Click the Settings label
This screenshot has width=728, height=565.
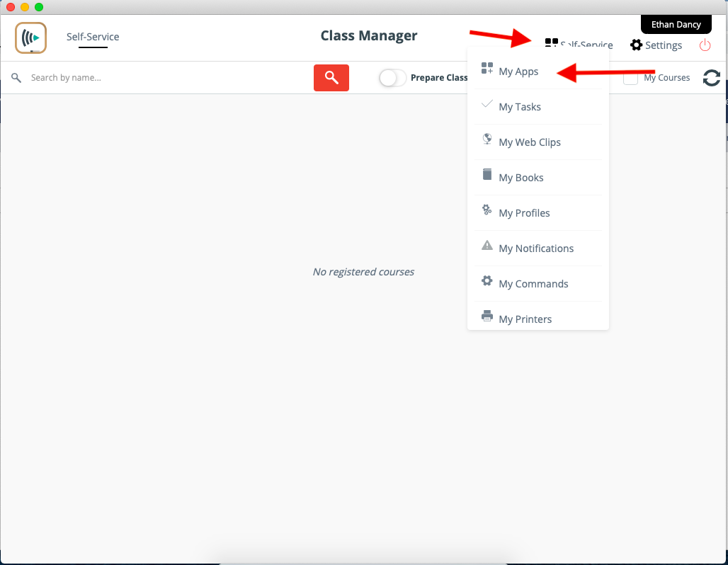pos(664,45)
